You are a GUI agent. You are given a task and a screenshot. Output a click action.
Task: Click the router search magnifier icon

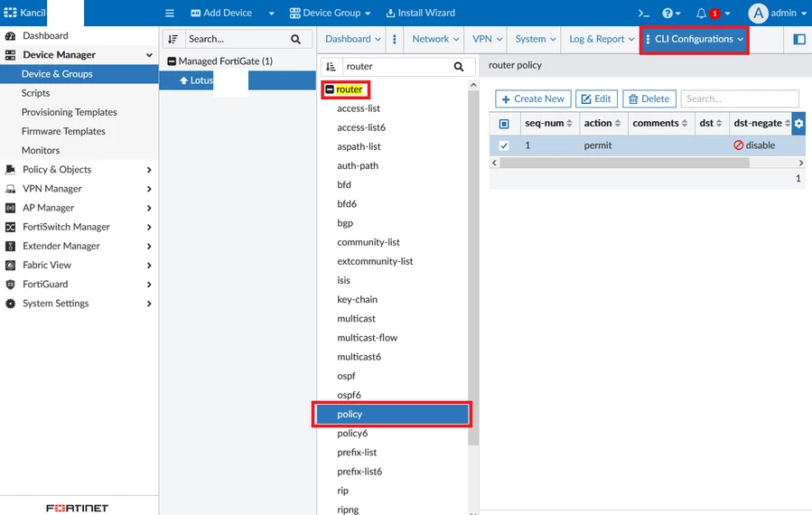tap(459, 66)
